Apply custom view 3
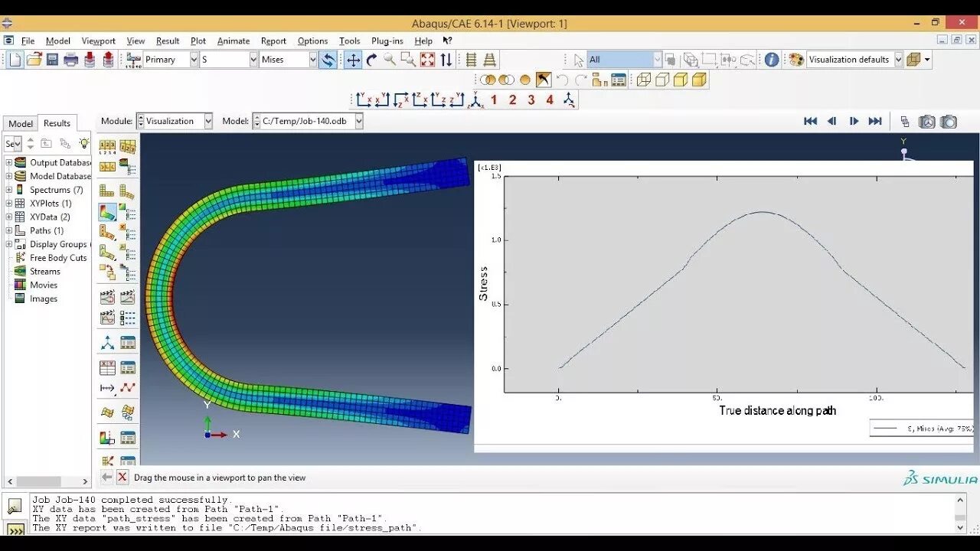This screenshot has width=980, height=551. click(x=531, y=100)
